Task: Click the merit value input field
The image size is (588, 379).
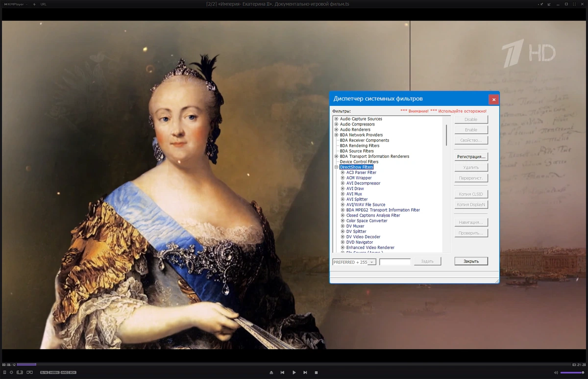Action: (x=395, y=262)
